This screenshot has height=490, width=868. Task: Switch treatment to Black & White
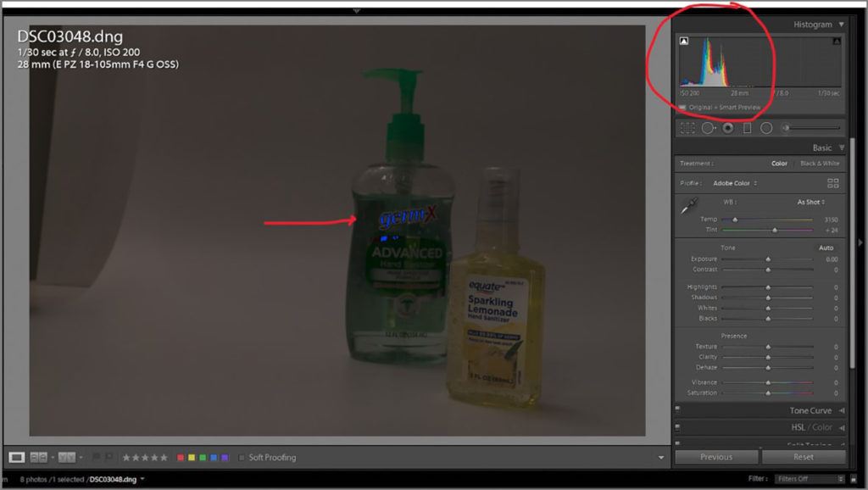point(820,164)
